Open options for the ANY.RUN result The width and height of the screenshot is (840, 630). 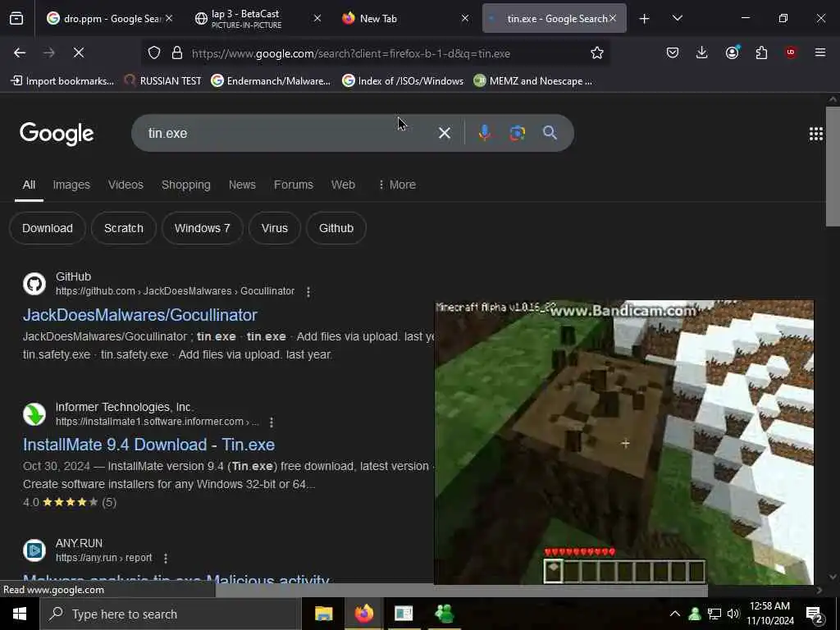(x=166, y=559)
